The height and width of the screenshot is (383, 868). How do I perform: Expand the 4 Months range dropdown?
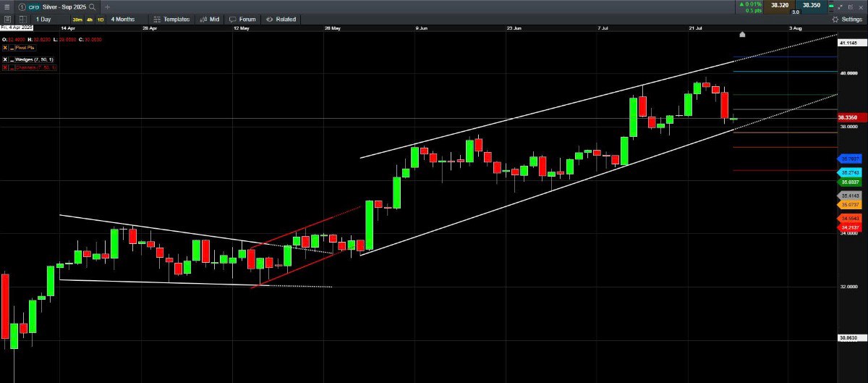[x=123, y=20]
